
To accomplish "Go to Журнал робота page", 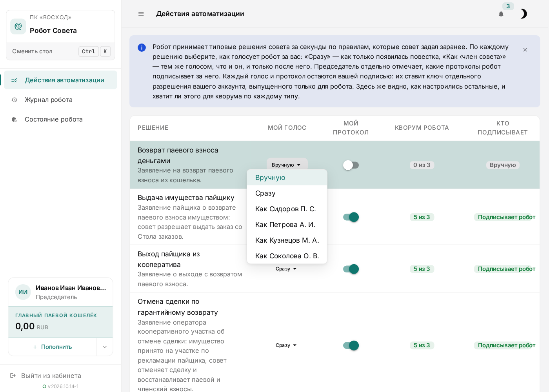I will [60, 100].
